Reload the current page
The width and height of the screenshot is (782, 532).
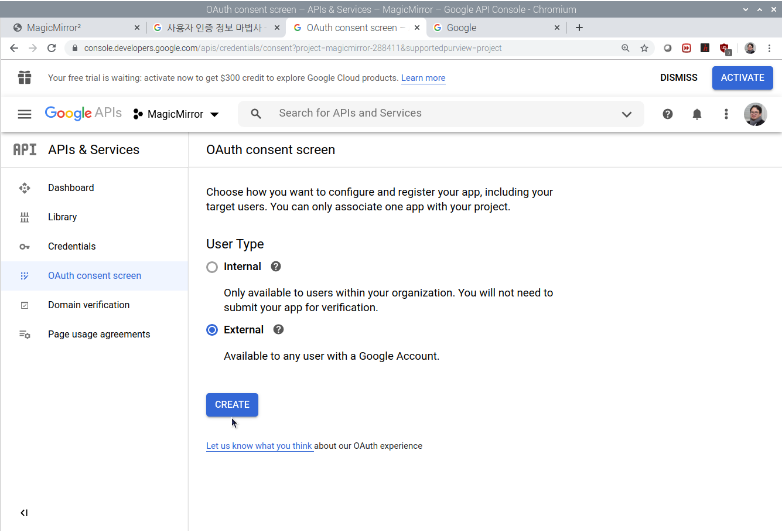click(x=52, y=48)
